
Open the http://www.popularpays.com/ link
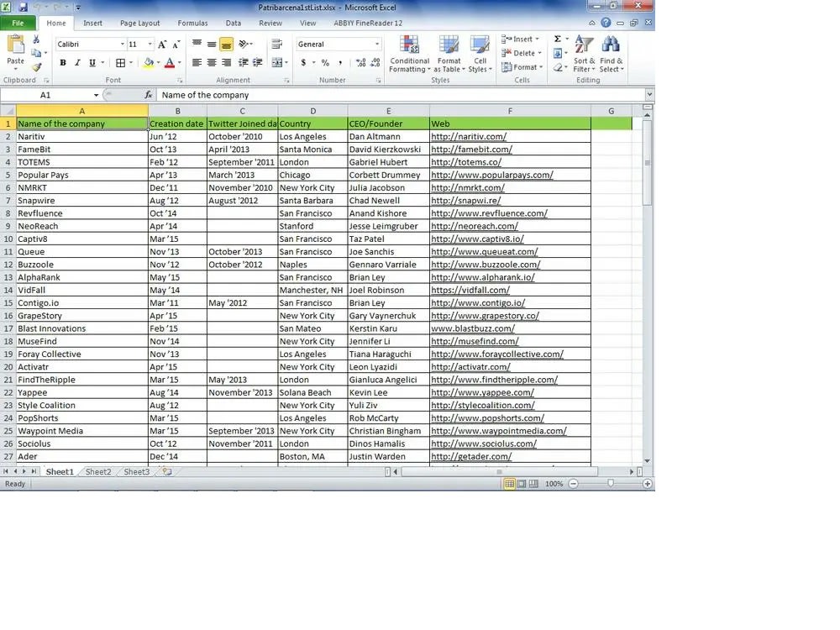coord(491,176)
